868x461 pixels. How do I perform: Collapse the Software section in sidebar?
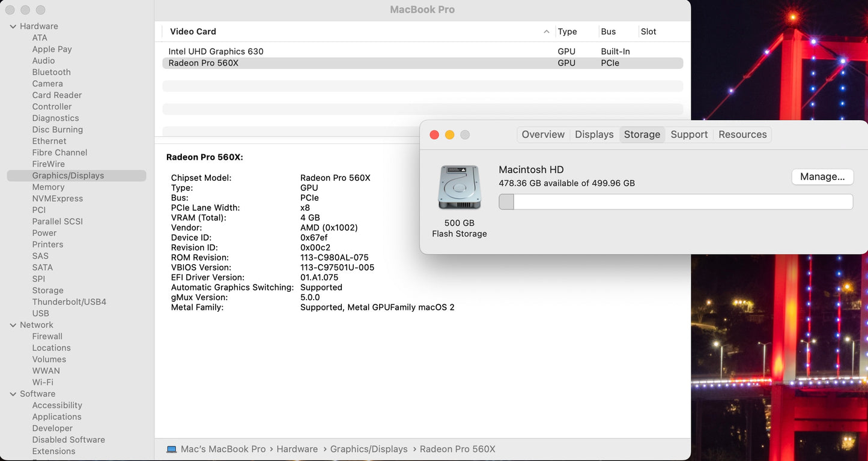13,394
